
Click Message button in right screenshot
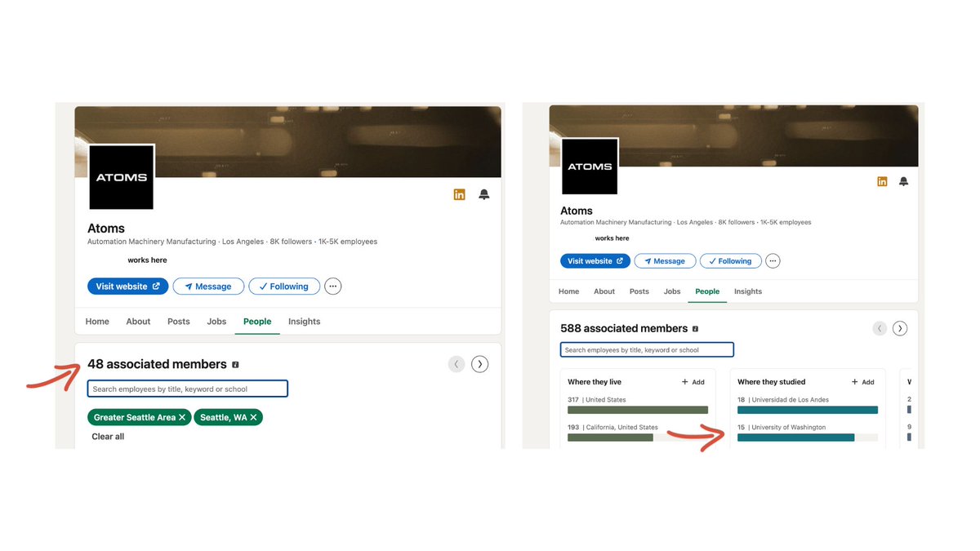point(665,261)
